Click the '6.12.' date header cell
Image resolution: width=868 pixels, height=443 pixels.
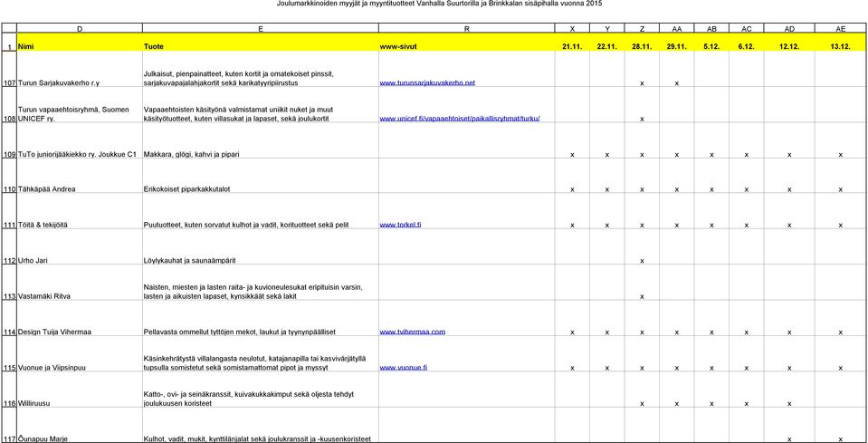[x=746, y=42]
